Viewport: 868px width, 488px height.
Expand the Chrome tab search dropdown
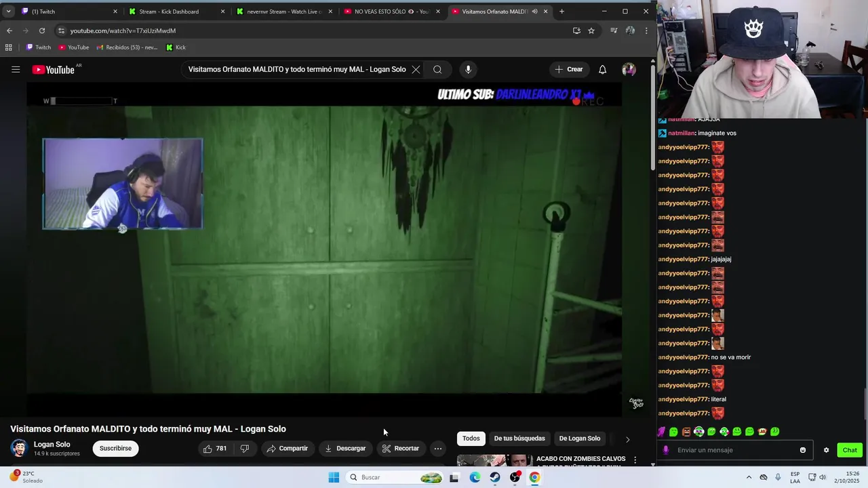click(x=8, y=12)
